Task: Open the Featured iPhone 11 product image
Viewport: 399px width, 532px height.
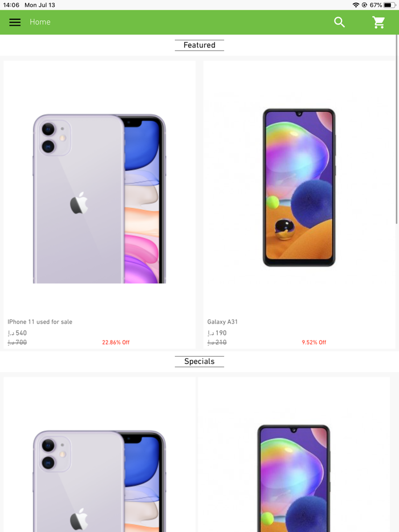Action: [x=99, y=199]
